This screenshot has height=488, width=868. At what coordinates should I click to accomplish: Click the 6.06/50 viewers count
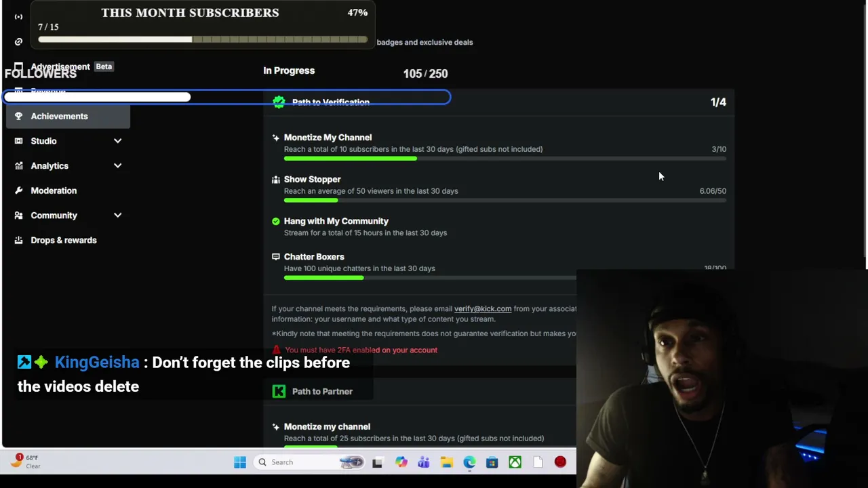pos(713,191)
